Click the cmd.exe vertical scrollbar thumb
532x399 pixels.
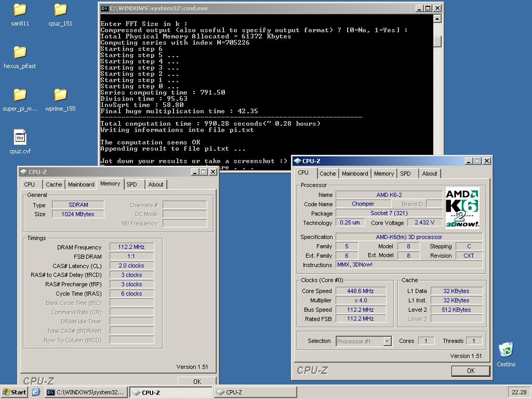(x=437, y=41)
